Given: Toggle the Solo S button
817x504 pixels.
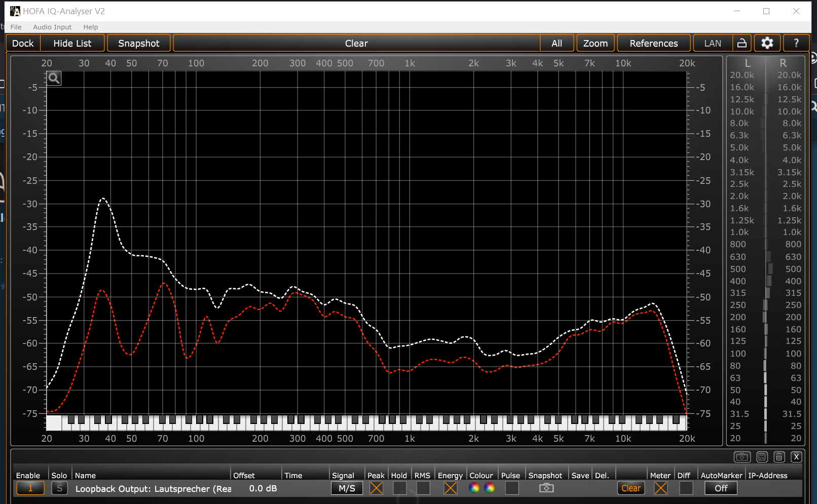Looking at the screenshot, I should click(59, 488).
